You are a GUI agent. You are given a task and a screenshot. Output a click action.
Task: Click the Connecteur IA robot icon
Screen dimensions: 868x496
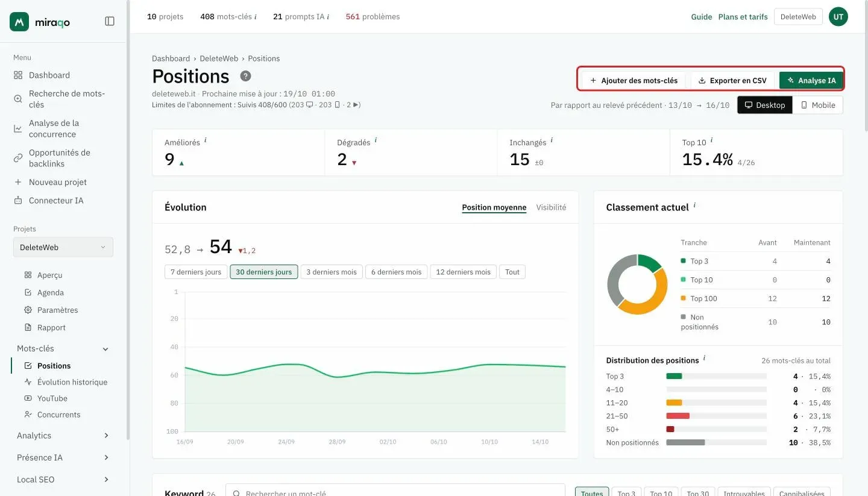tap(18, 200)
